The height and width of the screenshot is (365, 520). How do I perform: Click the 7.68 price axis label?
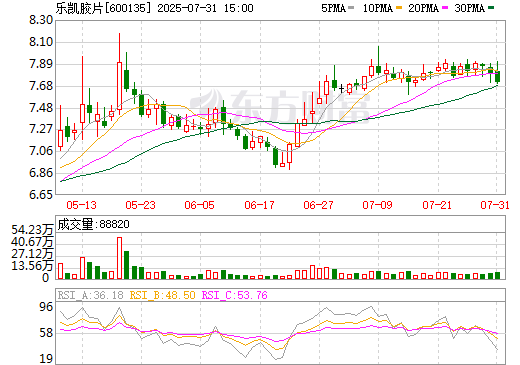tap(41, 86)
